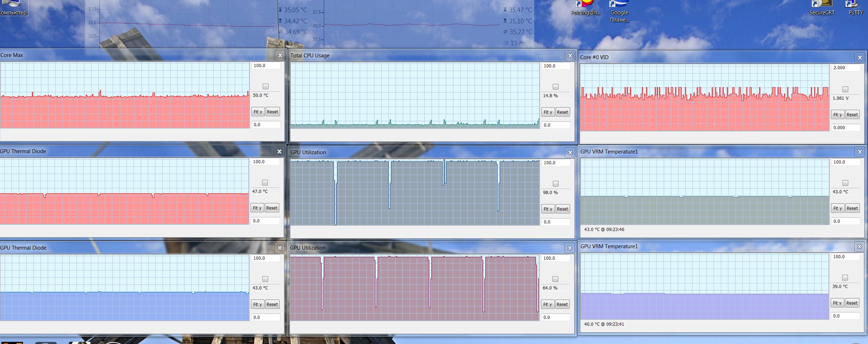Enable the checkbox in Core #0 VID window

click(x=845, y=89)
